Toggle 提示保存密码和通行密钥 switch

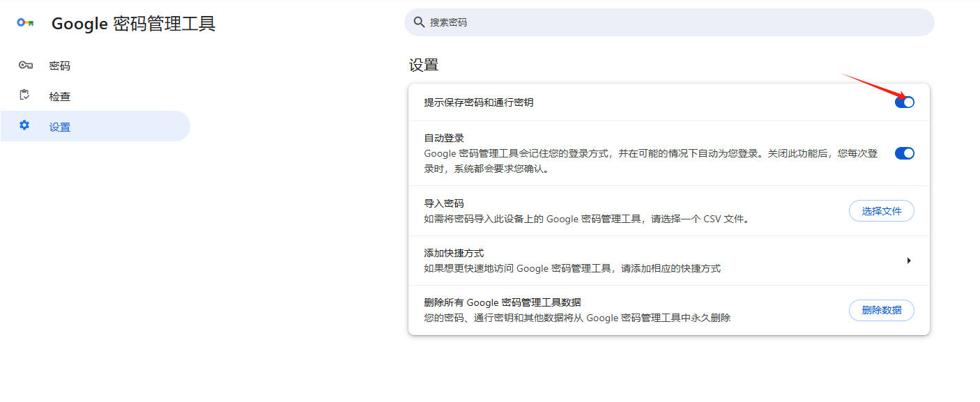tap(904, 102)
